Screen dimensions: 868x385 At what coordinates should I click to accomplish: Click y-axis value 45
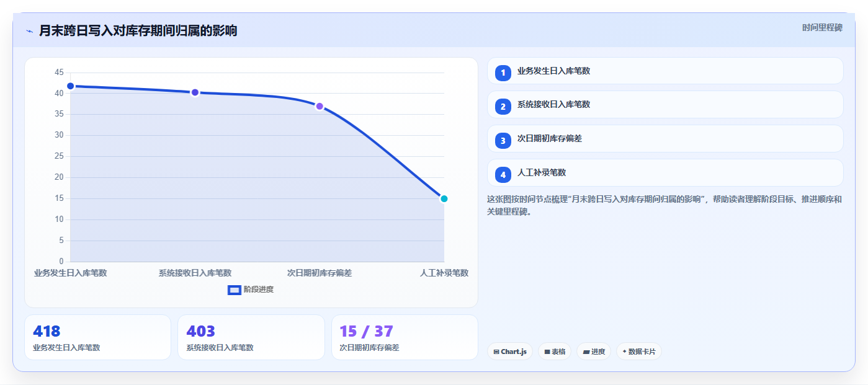click(x=59, y=73)
